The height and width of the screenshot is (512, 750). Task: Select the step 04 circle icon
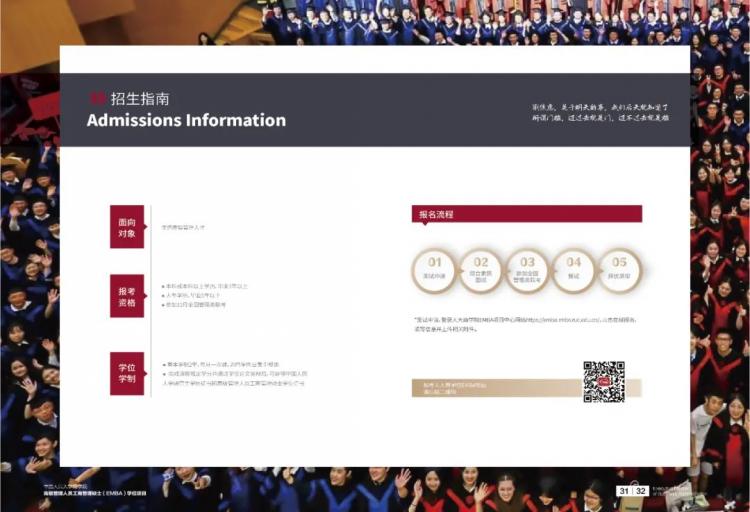574,270
